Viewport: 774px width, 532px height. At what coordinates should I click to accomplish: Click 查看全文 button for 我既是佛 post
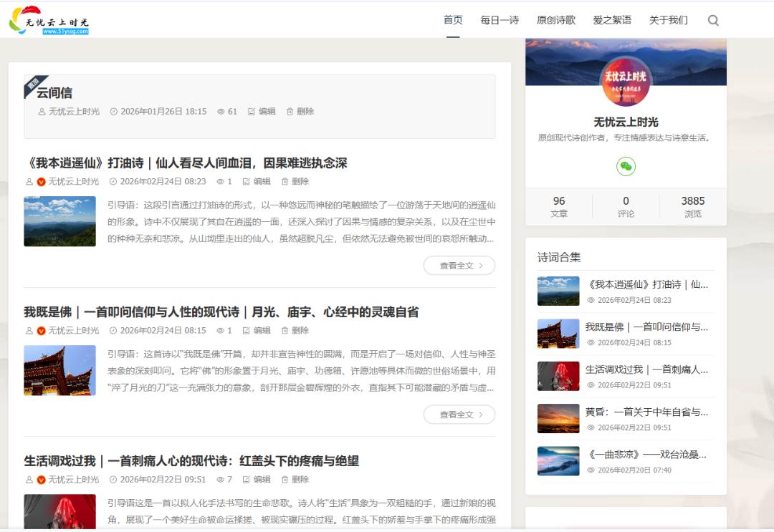(459, 415)
